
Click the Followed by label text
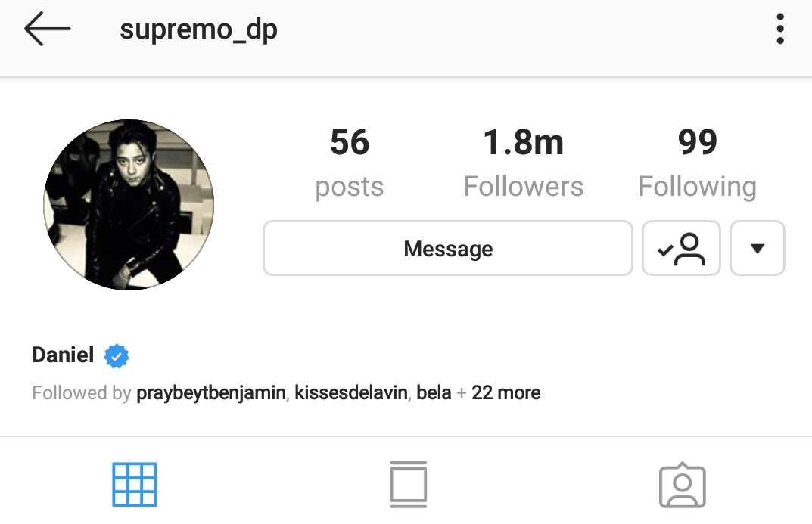click(x=82, y=393)
